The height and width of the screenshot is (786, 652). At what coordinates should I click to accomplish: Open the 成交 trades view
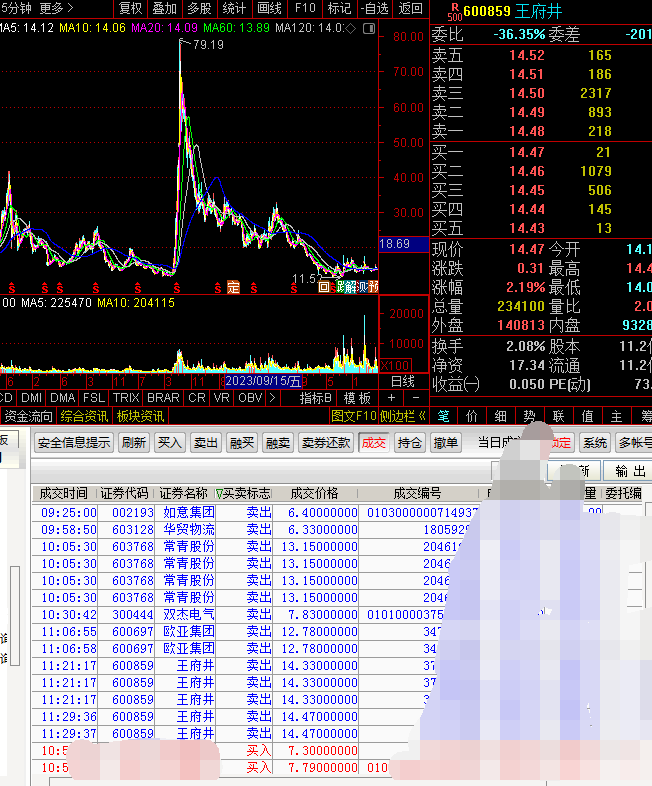pos(374,443)
